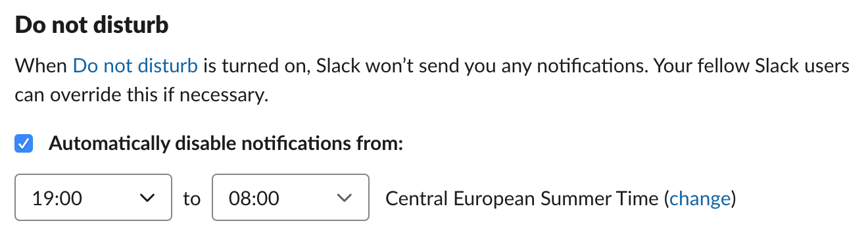Open the 08:00 end time dropdown

tap(291, 197)
